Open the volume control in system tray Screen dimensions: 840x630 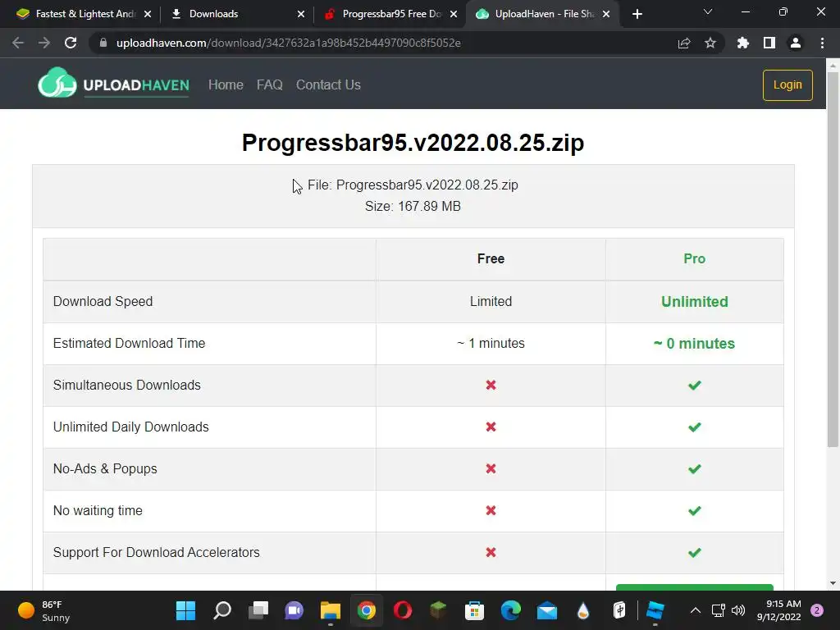pyautogui.click(x=738, y=610)
